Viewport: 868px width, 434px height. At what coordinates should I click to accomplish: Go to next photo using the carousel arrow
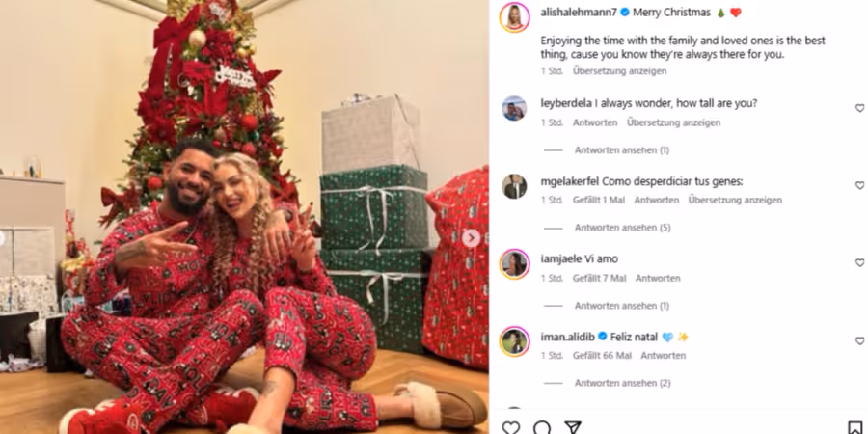471,238
